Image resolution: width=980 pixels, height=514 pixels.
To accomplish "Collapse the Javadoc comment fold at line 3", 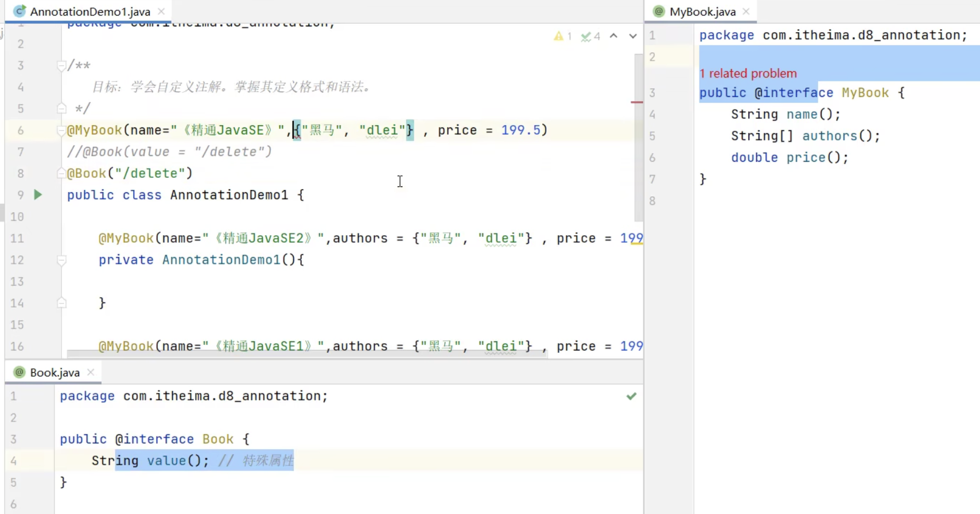I will [x=61, y=65].
